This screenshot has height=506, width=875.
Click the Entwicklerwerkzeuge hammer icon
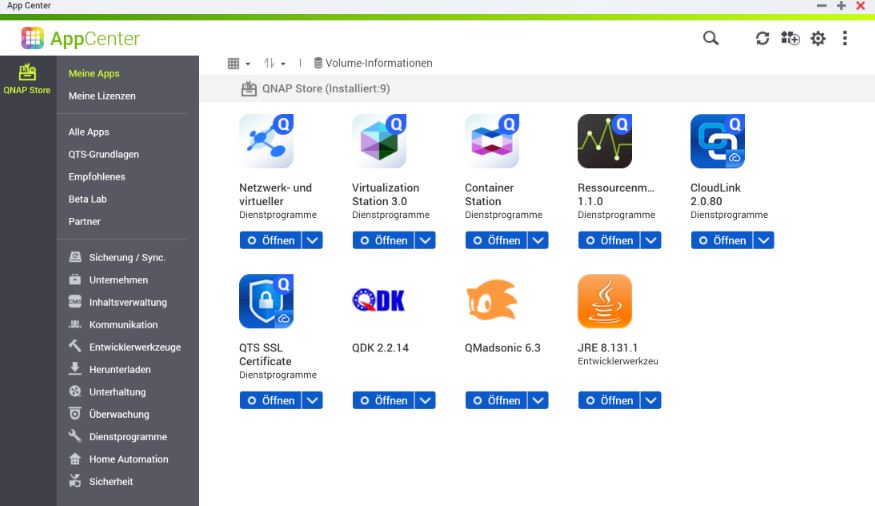click(x=75, y=346)
